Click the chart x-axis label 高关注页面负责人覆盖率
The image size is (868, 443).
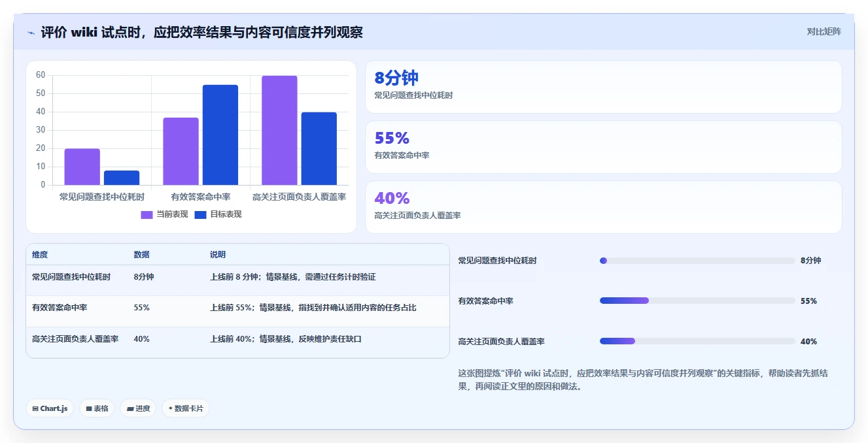[300, 197]
